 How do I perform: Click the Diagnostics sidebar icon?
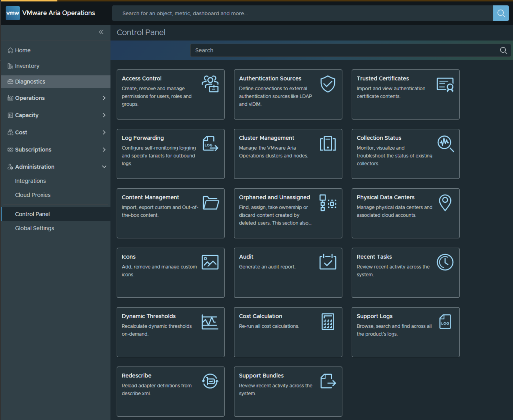pos(10,82)
